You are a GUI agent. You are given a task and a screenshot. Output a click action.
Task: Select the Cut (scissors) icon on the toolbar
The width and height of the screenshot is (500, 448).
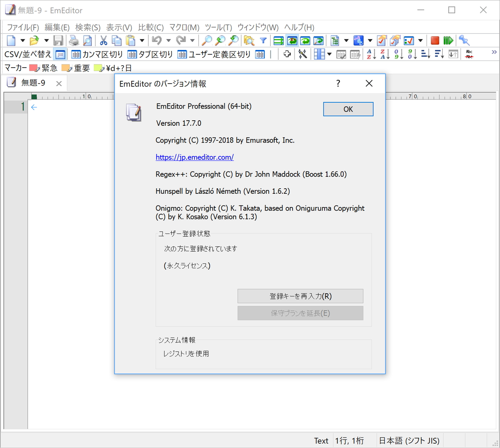tap(103, 40)
